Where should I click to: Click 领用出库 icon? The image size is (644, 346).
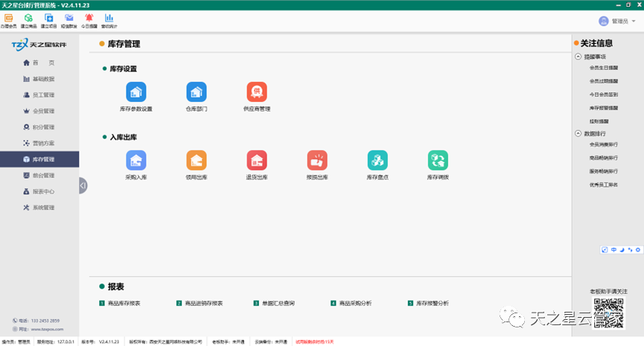point(197,160)
